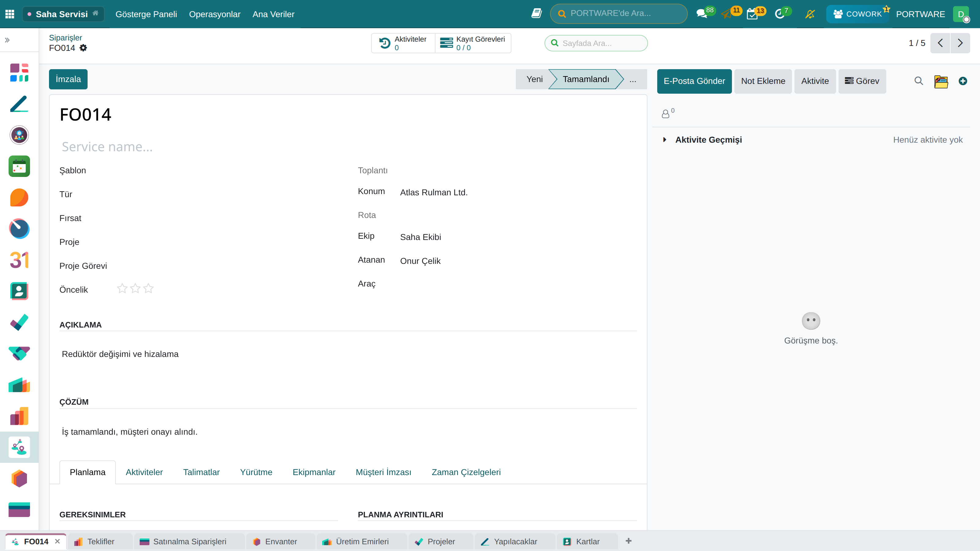Click the İmzala button
Viewport: 980px width, 551px height.
[x=68, y=79]
